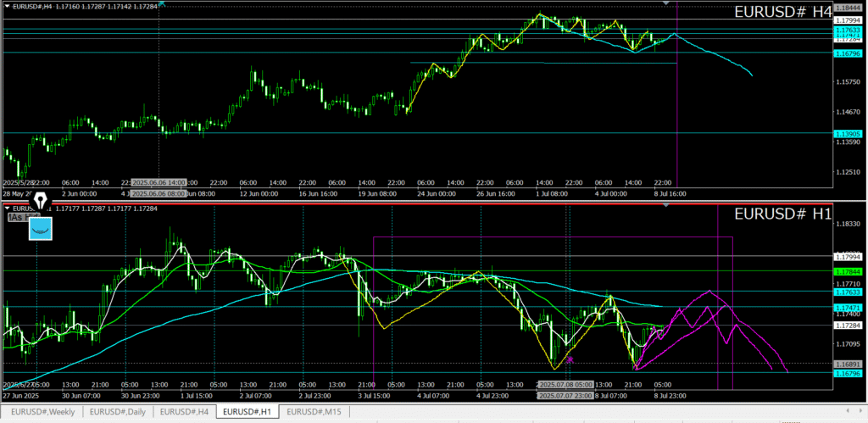868x423 pixels.
Task: Click the '12 Jun 00:00' time label on H4
Action: pos(258,194)
